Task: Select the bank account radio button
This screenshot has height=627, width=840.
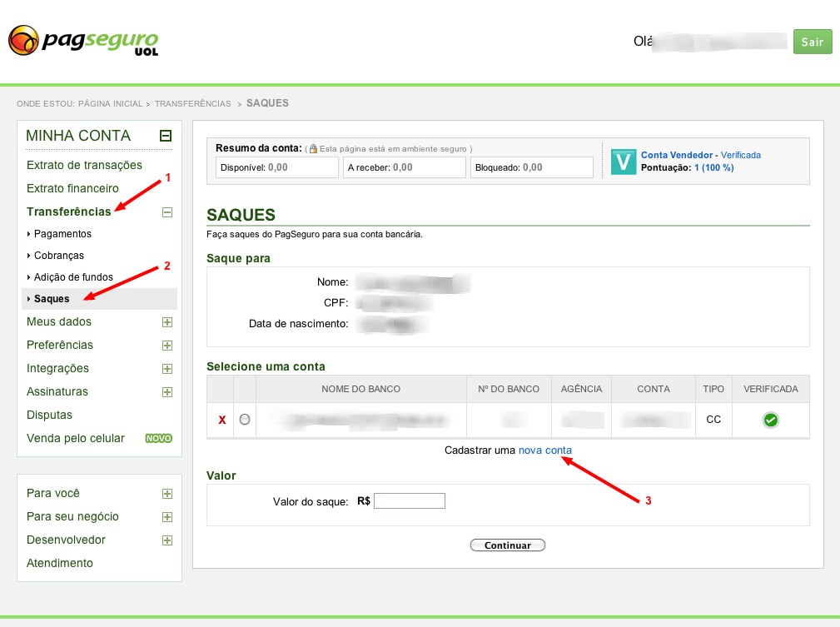Action: coord(245,420)
